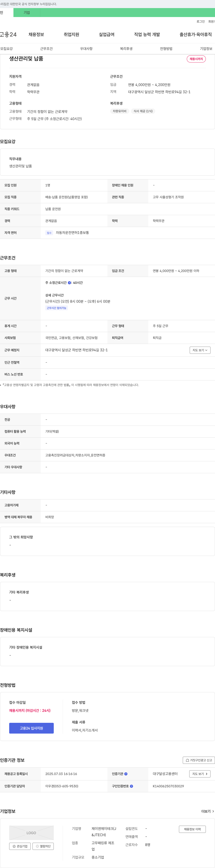
Task: Click help icon next to 인증기관
Action: coord(126,774)
